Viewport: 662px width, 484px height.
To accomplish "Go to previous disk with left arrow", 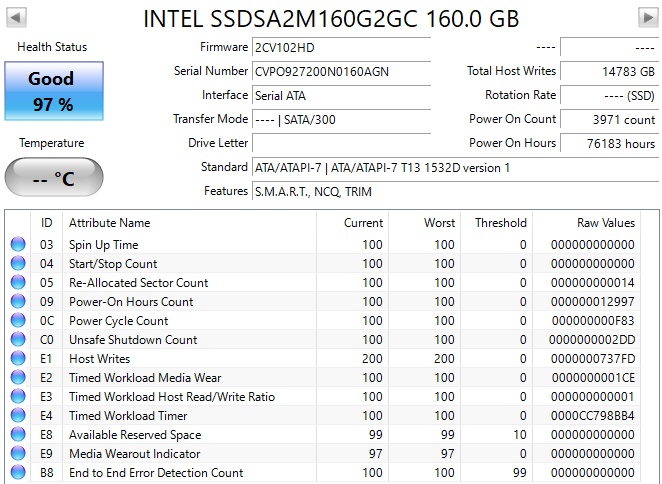I will (16, 18).
